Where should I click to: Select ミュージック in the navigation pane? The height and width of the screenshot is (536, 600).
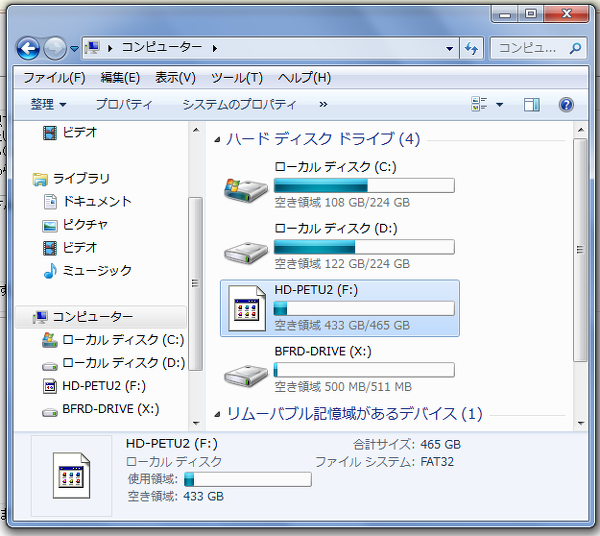96,270
